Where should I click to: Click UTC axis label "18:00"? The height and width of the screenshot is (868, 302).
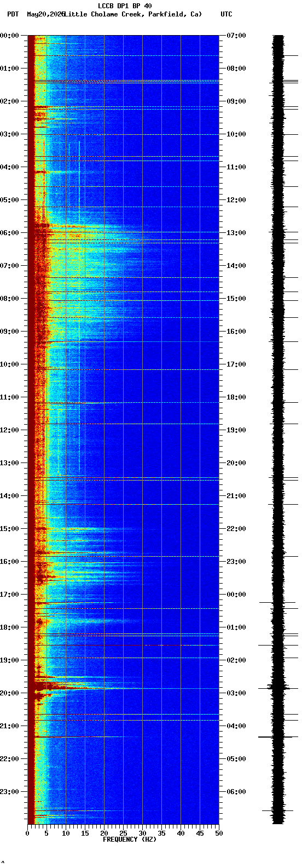click(x=236, y=397)
